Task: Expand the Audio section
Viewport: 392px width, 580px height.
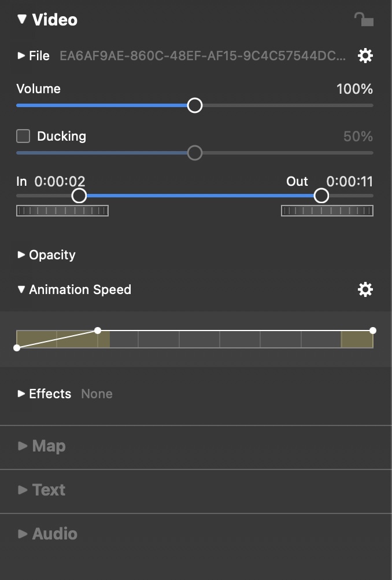Action: pos(23,534)
